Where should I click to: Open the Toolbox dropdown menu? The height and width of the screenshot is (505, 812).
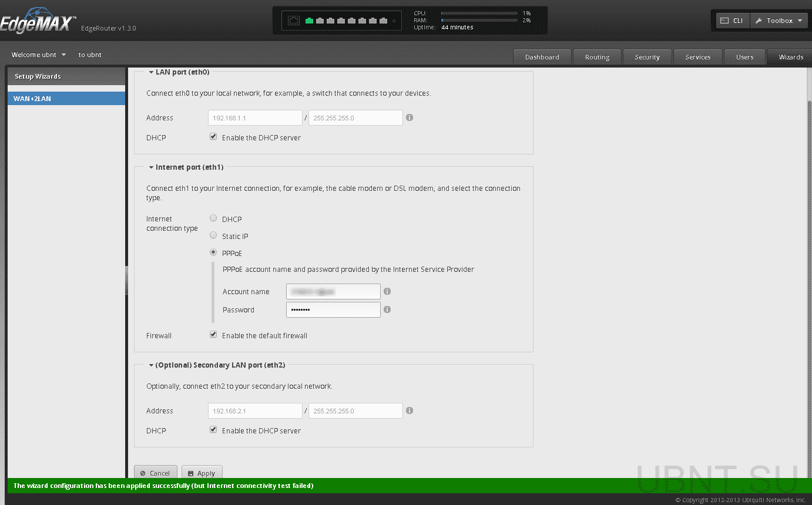(x=779, y=21)
